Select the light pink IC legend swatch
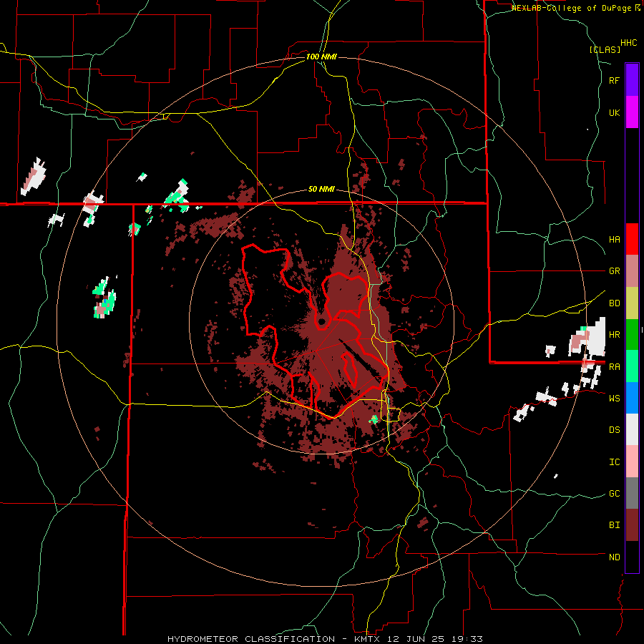This screenshot has height=644, width=644. coord(632,462)
